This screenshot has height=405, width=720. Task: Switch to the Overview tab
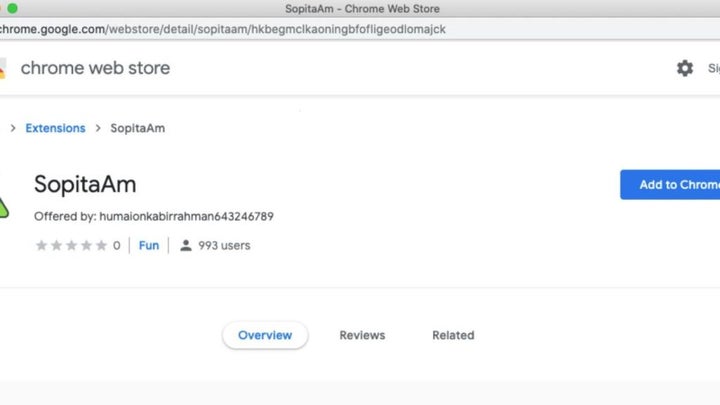(x=265, y=335)
